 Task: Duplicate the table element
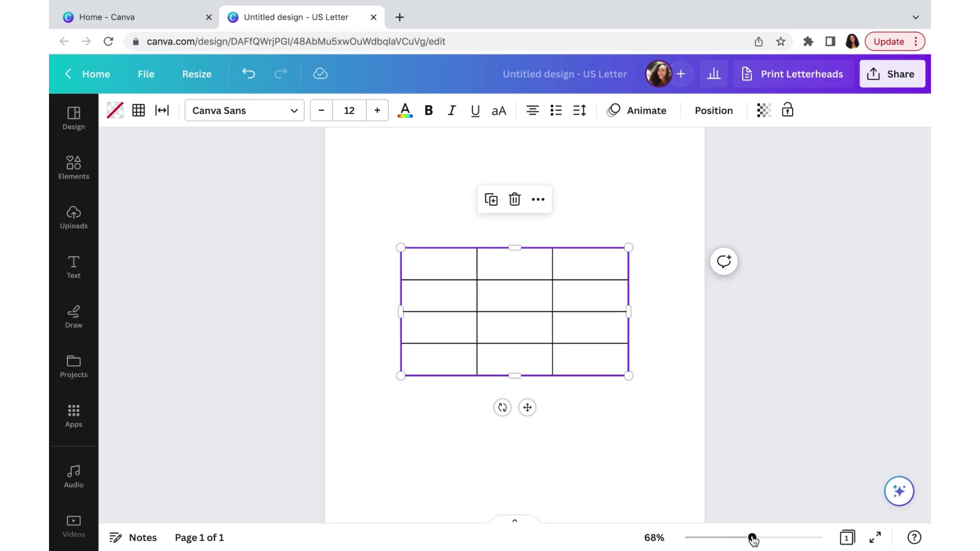491,199
